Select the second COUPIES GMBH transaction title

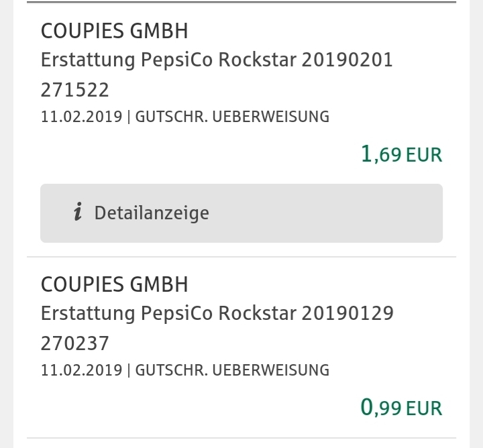coord(114,284)
